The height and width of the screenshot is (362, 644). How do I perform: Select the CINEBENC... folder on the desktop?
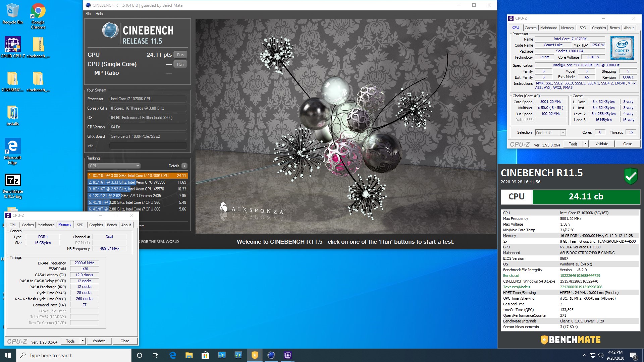pos(12,81)
